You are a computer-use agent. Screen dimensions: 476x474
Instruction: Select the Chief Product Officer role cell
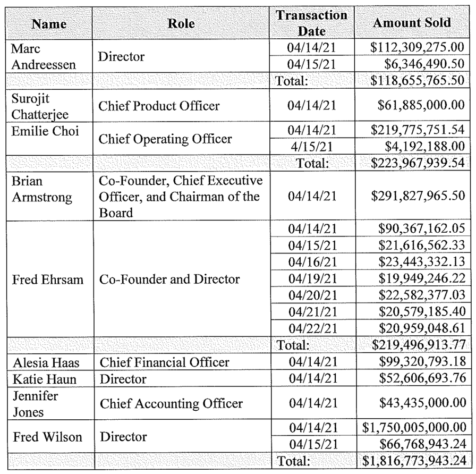(x=159, y=106)
